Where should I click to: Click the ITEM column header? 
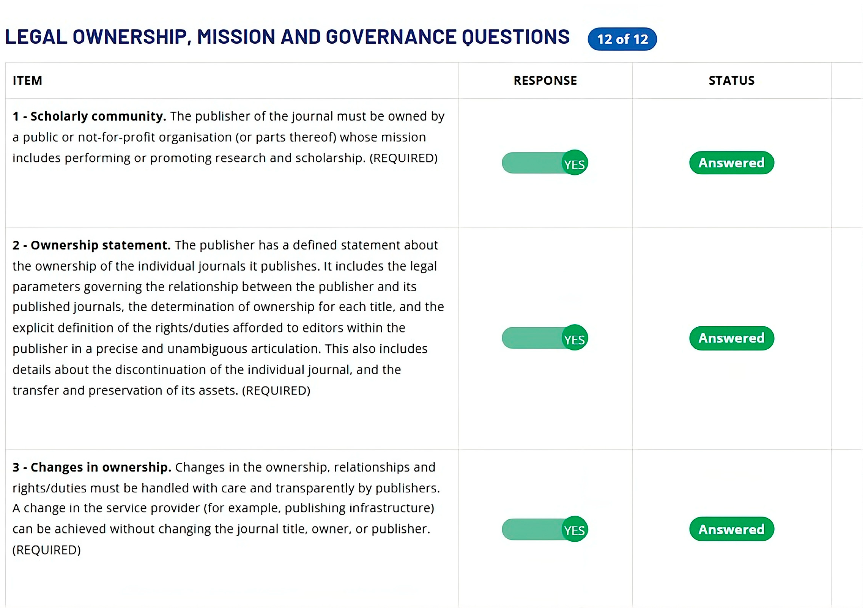click(27, 80)
